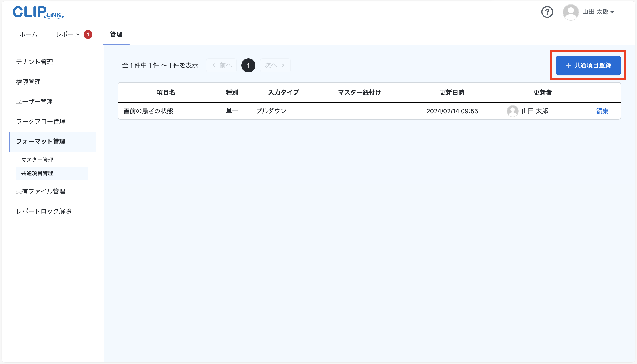Click the red notification badge on レポート
The height and width of the screenshot is (364, 637).
[88, 34]
